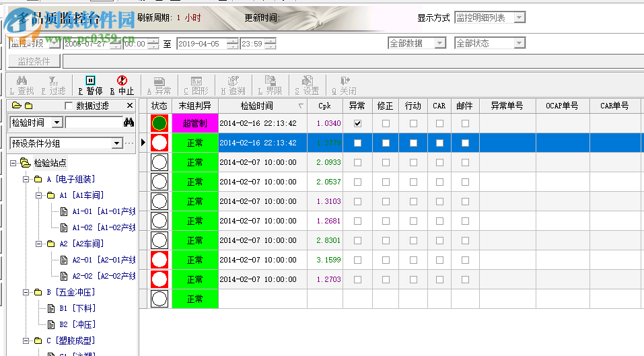Select the A2-01 production line tree item
Image resolution: width=644 pixels, height=356 pixels.
pyautogui.click(x=104, y=260)
